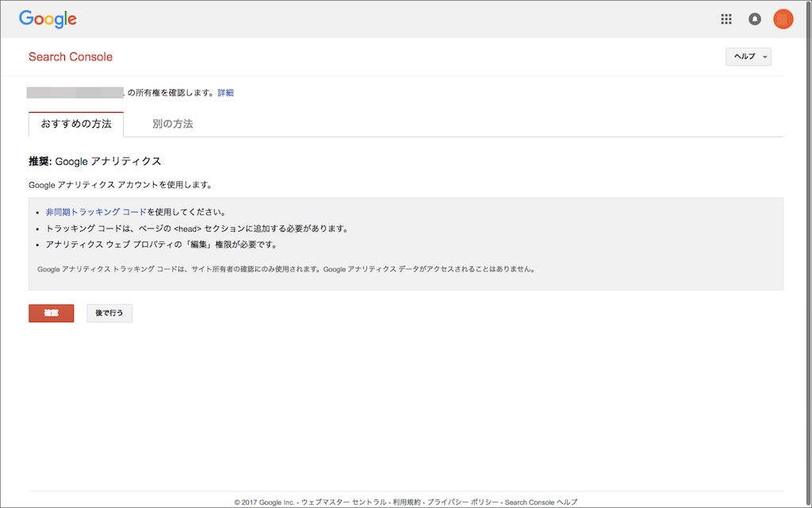Image resolution: width=812 pixels, height=508 pixels.
Task: Open the 非同期トラッキング コード link
Action: [x=96, y=212]
